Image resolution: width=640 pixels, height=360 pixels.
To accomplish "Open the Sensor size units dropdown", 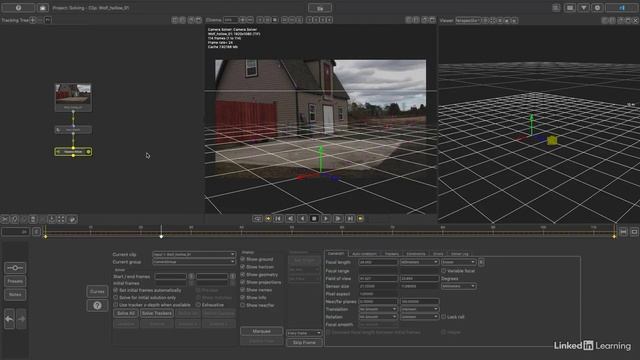I will click(458, 286).
